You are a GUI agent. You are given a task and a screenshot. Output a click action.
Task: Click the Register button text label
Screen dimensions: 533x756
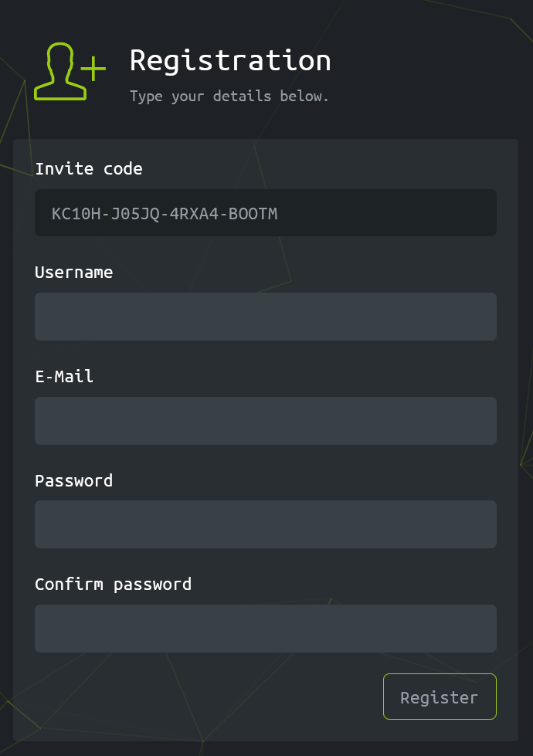[x=440, y=697]
